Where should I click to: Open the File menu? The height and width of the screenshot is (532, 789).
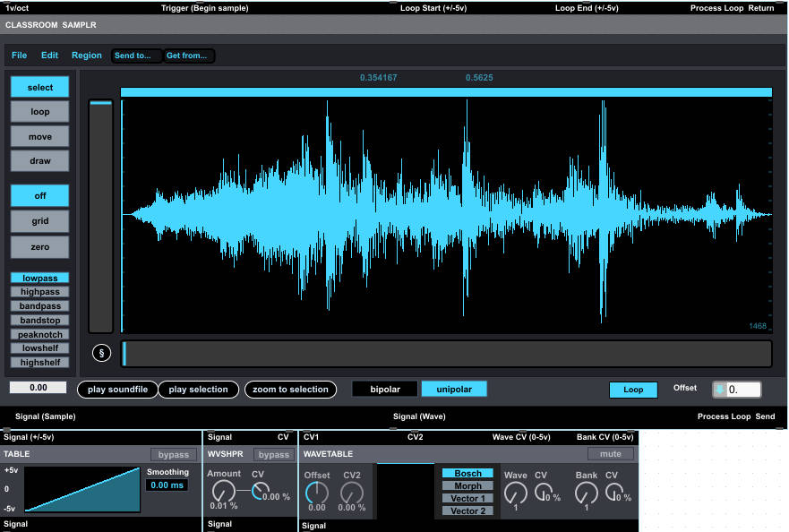[19, 56]
